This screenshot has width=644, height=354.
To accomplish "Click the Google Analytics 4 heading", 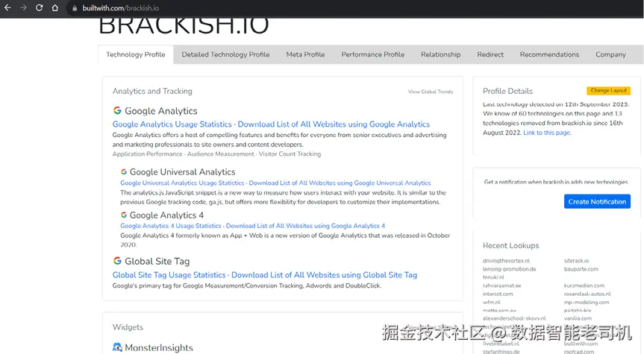I will (166, 215).
